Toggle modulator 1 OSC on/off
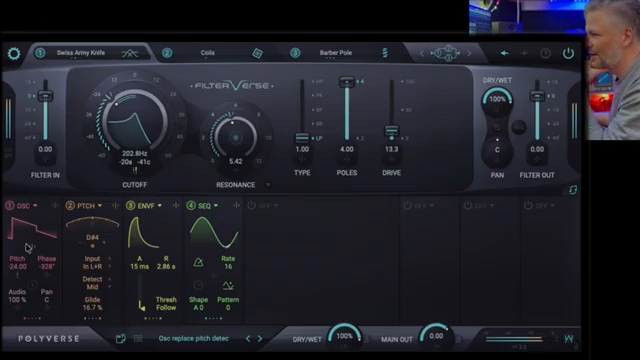This screenshot has width=640, height=360. coord(9,206)
